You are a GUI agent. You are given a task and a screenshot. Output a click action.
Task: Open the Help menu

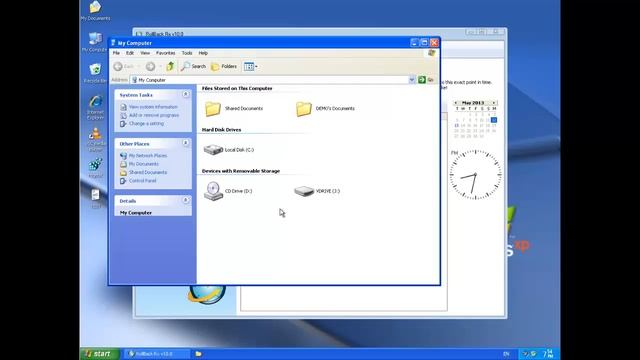tap(203, 53)
